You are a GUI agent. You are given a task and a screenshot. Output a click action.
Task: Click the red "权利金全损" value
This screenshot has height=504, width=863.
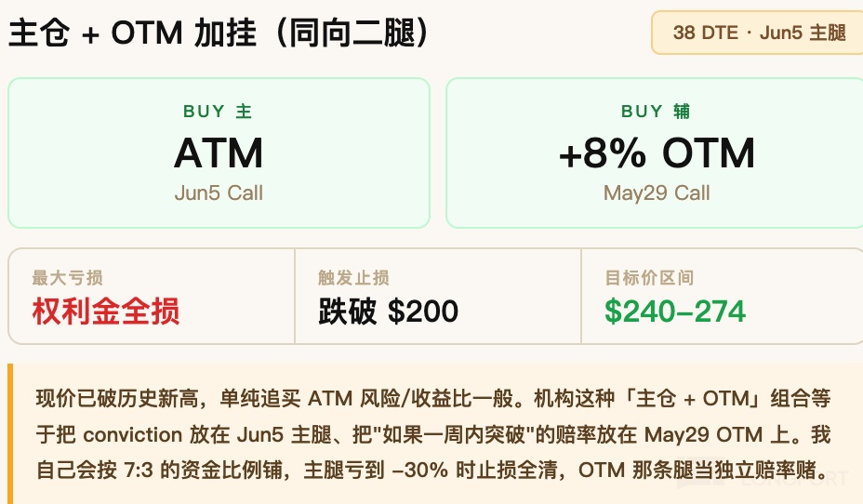coord(106,311)
